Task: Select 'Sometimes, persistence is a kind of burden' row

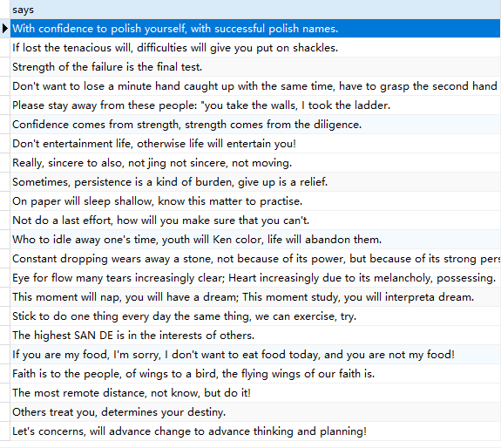Action: [x=255, y=182]
